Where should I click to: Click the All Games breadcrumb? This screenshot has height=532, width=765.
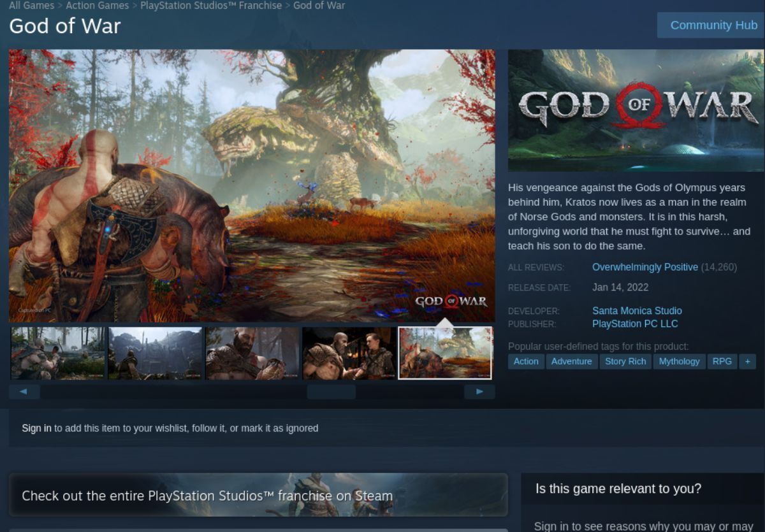32,5
